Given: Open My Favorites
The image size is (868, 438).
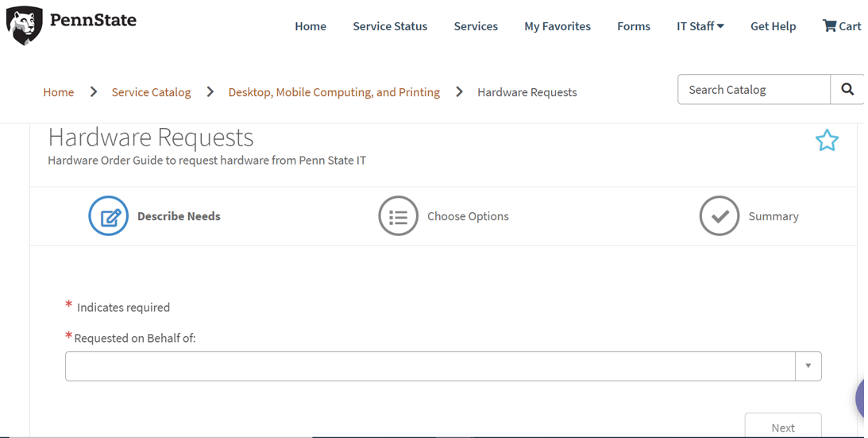Looking at the screenshot, I should pos(557,26).
